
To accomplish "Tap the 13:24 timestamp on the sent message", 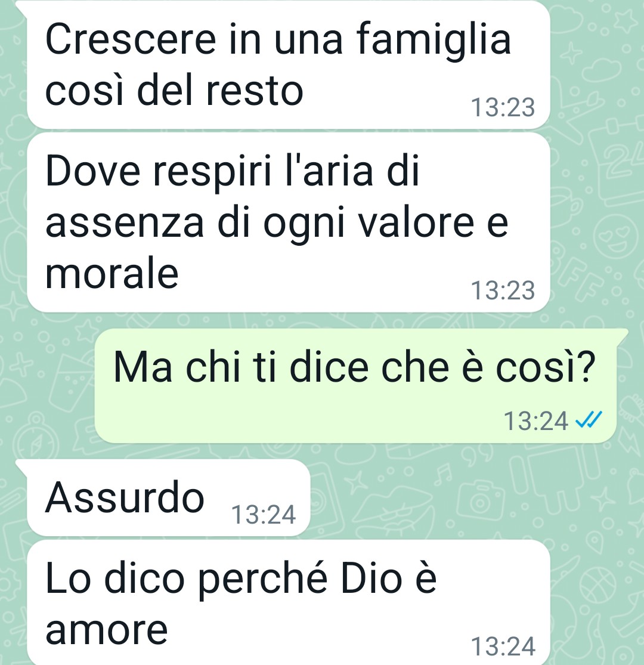I will coord(536,421).
